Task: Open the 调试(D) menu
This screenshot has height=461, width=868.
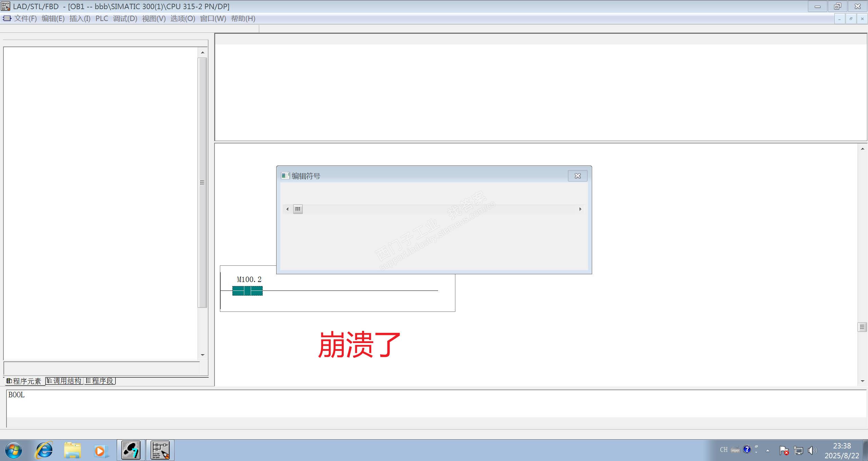Action: [x=125, y=19]
